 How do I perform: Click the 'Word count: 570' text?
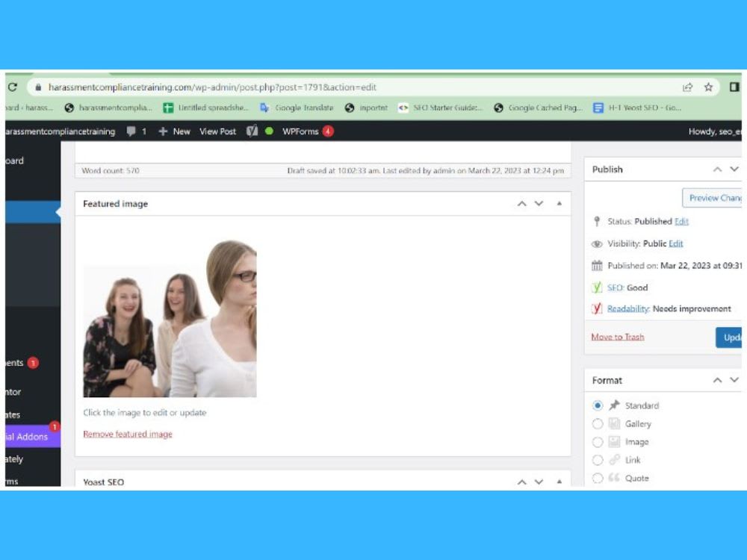pyautogui.click(x=111, y=170)
